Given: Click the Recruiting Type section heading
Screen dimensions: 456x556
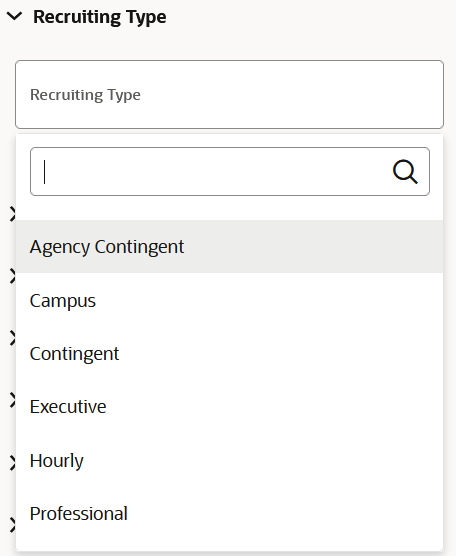Looking at the screenshot, I should (100, 17).
